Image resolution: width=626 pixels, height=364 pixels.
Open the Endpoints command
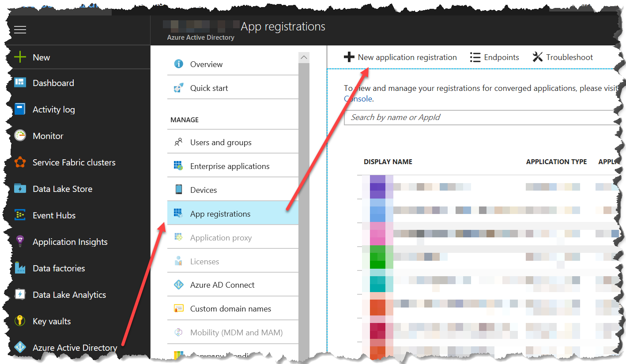point(494,57)
